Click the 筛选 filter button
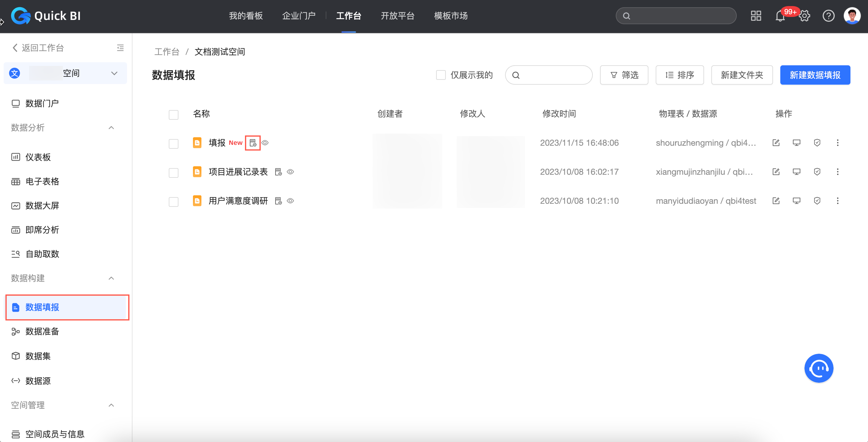Screen dimensions: 868x442 (x=624, y=75)
